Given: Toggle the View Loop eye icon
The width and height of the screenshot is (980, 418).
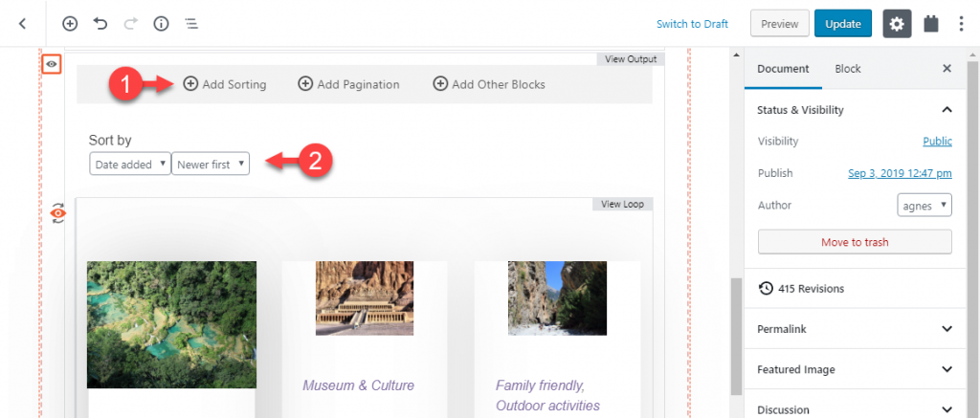Looking at the screenshot, I should click(58, 213).
